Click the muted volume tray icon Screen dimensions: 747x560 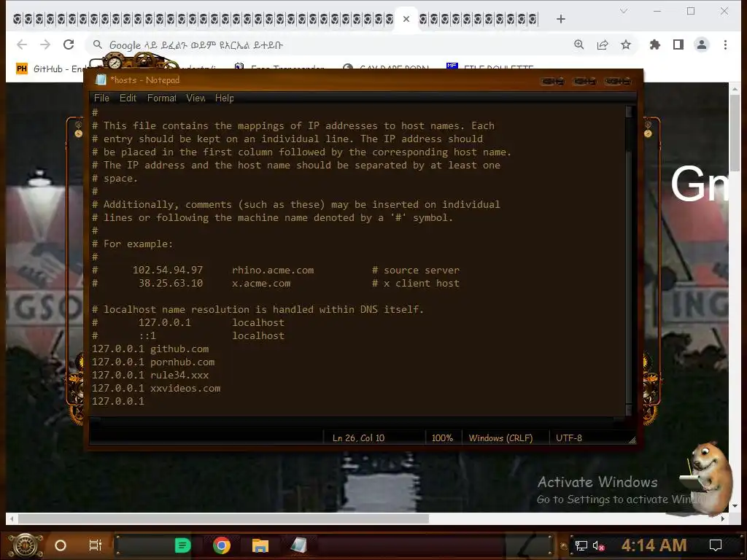coord(599,545)
